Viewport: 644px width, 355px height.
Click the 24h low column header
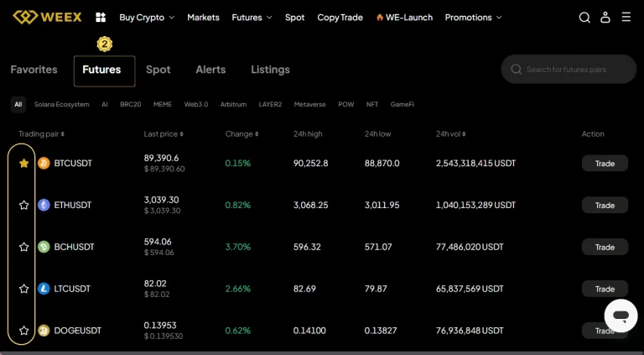[378, 134]
